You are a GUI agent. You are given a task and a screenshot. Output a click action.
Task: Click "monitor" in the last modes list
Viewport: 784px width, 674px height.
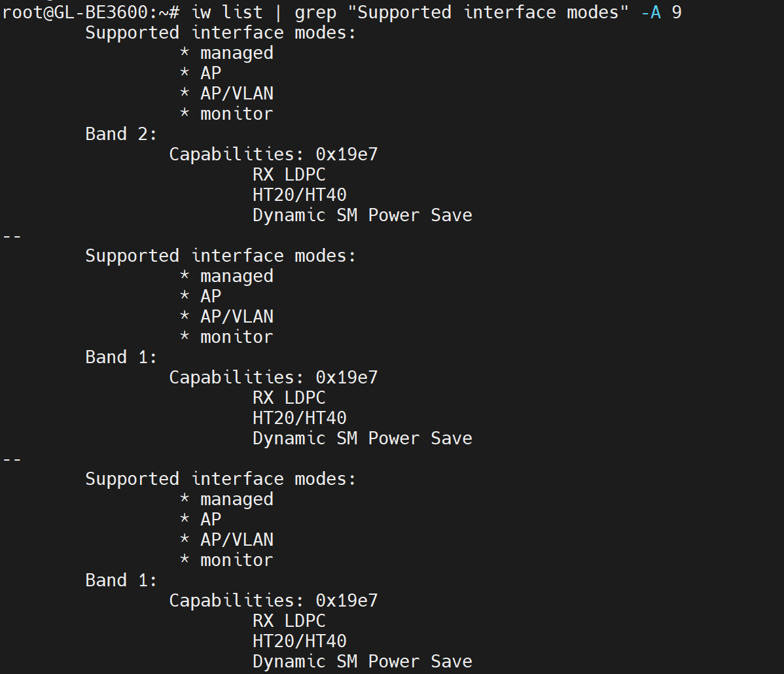point(236,560)
